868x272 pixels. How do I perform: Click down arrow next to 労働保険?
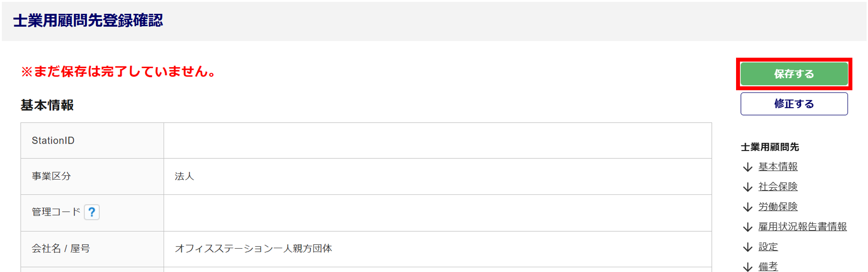point(747,207)
